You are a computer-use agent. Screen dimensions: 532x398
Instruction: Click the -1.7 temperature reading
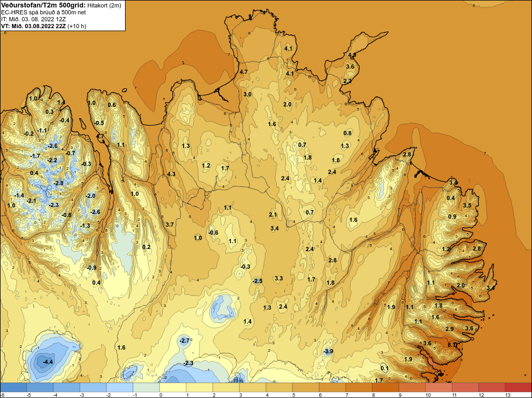(x=35, y=156)
